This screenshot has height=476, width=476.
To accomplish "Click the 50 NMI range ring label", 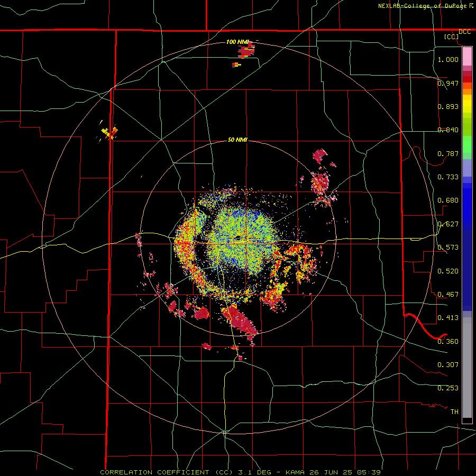I will pyautogui.click(x=237, y=140).
